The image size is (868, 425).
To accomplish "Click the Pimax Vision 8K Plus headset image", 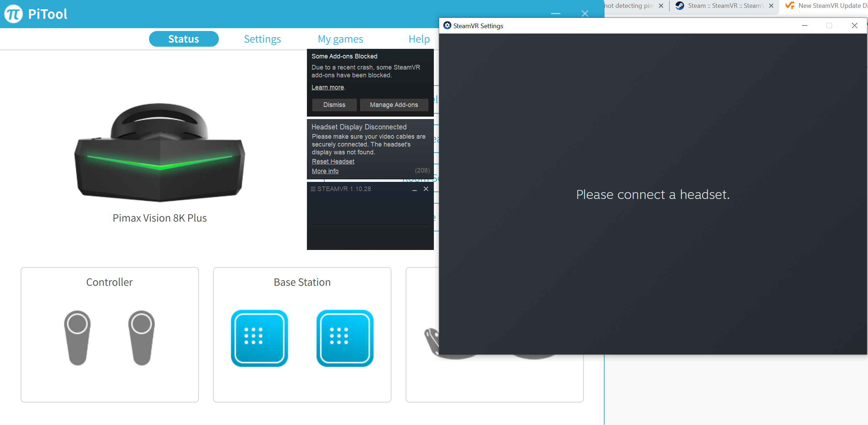I will (x=160, y=153).
